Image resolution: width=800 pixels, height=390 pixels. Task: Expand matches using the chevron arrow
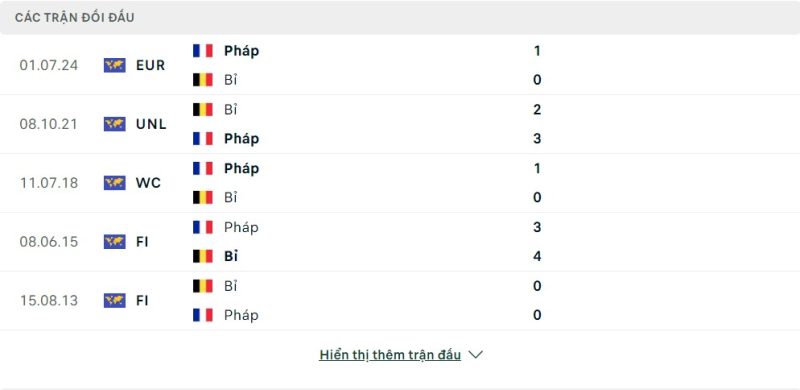[476, 355]
